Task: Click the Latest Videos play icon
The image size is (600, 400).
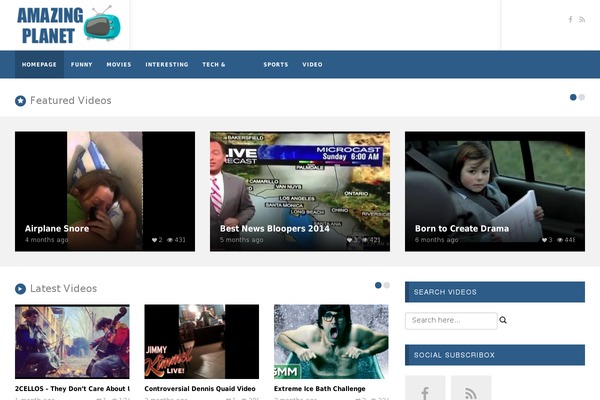Action: click(x=20, y=289)
